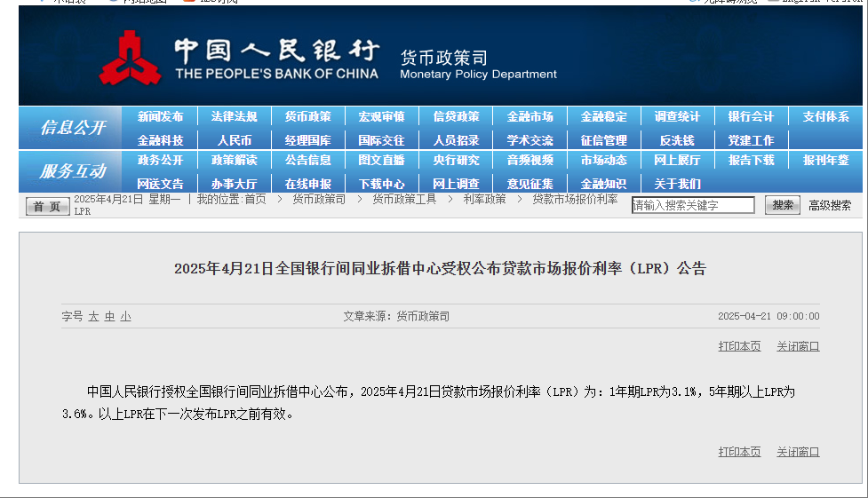Image resolution: width=868 pixels, height=498 pixels.
Task: Click the LPR announcement title heading
Action: (x=440, y=269)
